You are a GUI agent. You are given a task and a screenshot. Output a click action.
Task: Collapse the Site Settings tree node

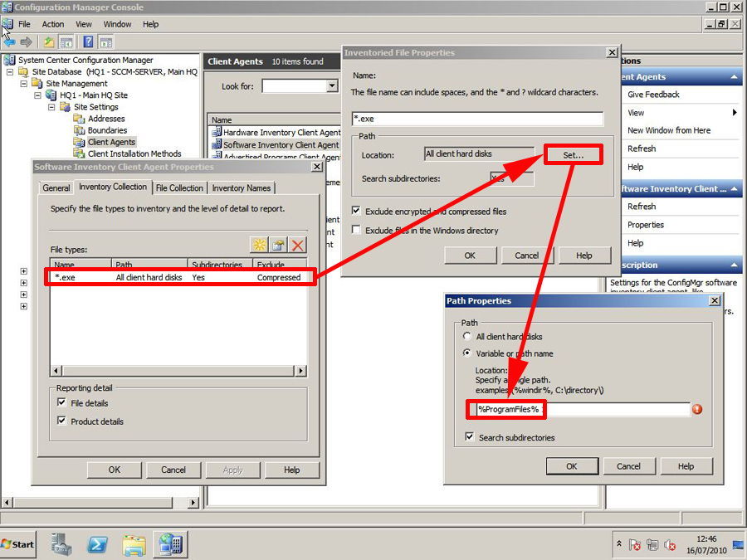[51, 107]
